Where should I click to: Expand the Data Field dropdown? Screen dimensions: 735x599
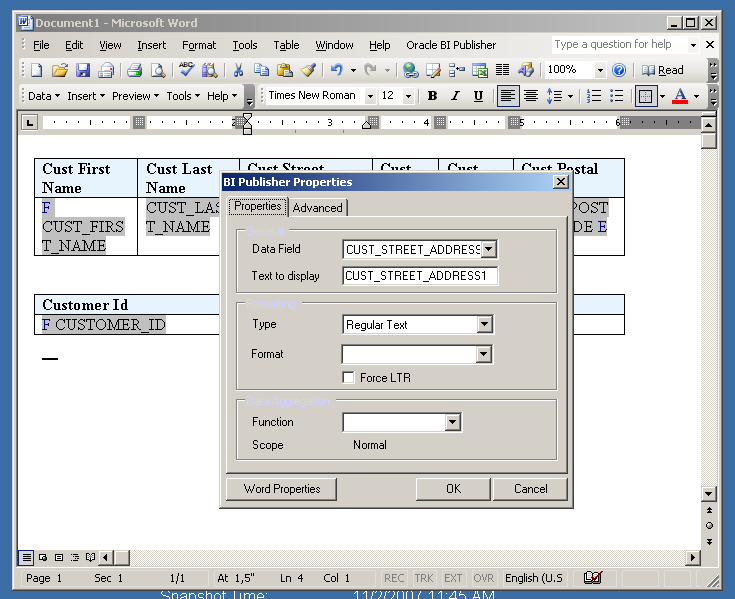click(488, 249)
